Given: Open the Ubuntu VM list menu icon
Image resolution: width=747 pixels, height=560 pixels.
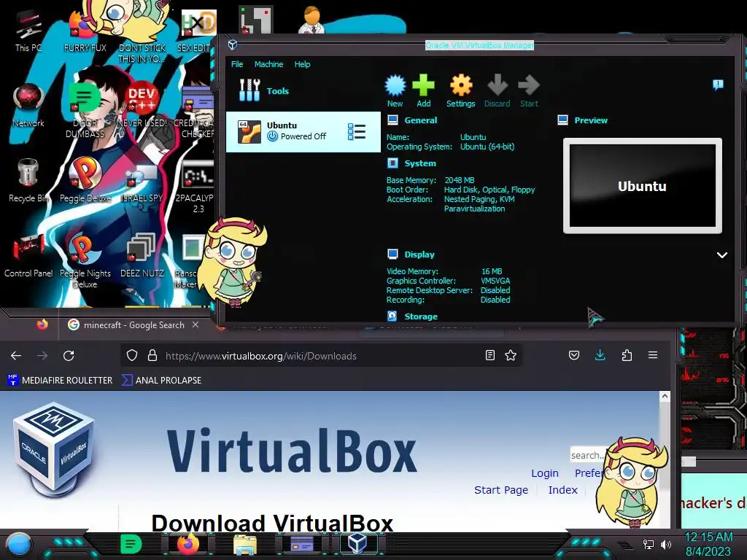Looking at the screenshot, I should [x=356, y=131].
